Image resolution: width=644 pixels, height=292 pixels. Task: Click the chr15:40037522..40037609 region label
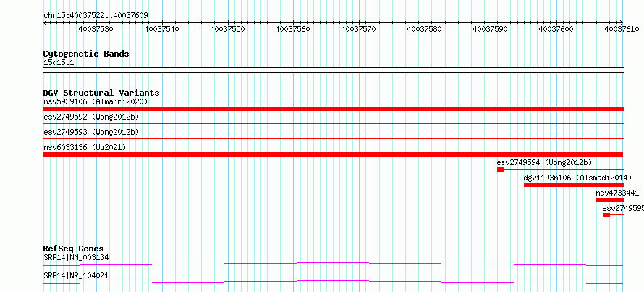(96, 16)
